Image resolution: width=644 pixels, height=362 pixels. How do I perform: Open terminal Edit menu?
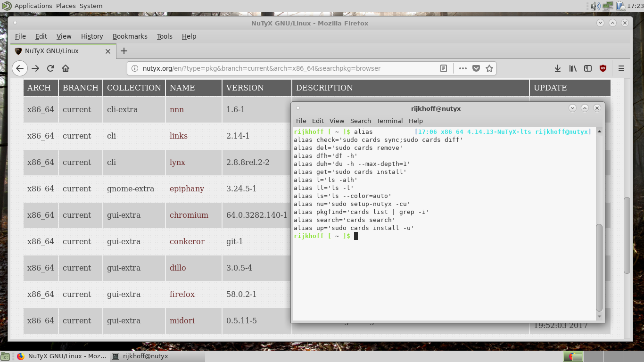click(x=318, y=121)
